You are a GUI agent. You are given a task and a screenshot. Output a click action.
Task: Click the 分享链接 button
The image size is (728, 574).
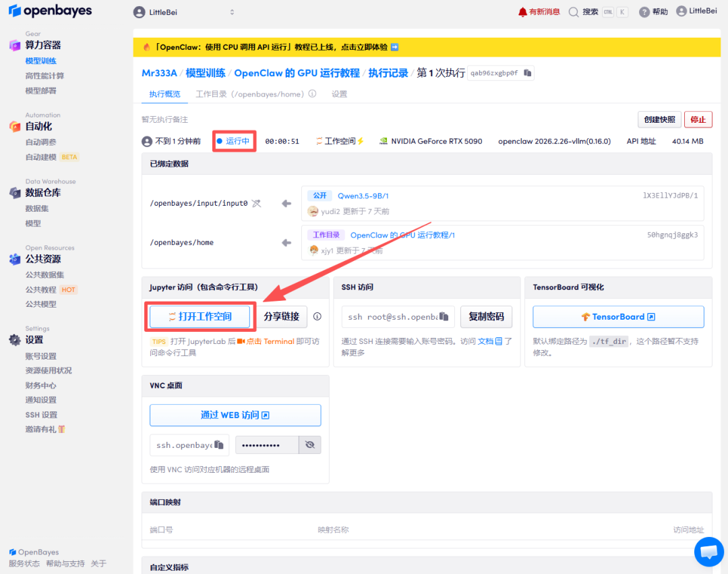[281, 317]
